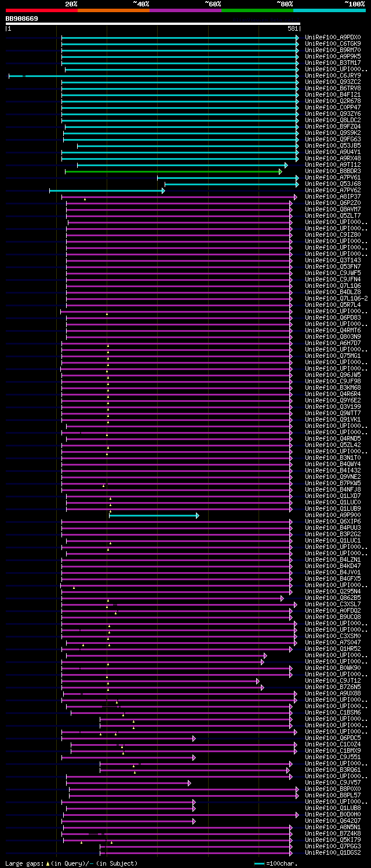Click the red segment of the identity legend
The width and height of the screenshot is (371, 868).
tap(42, 10)
